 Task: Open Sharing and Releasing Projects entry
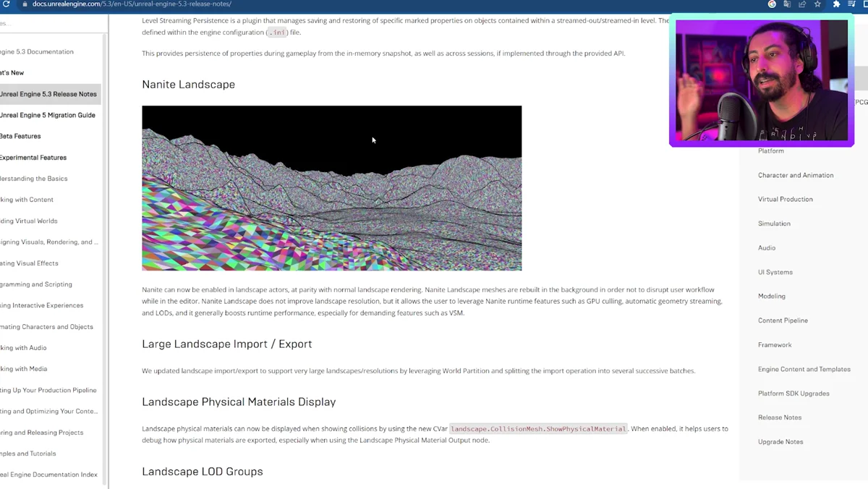[42, 433]
